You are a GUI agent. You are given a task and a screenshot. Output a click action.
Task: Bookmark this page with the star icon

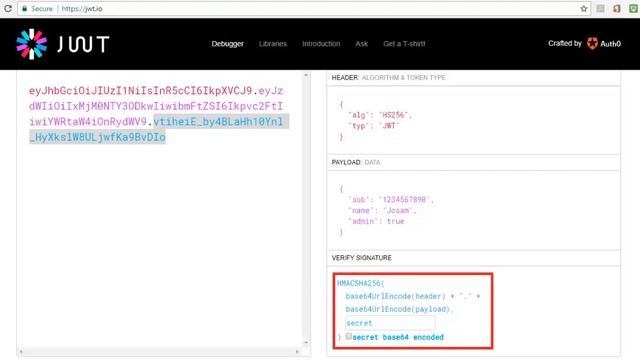[584, 9]
